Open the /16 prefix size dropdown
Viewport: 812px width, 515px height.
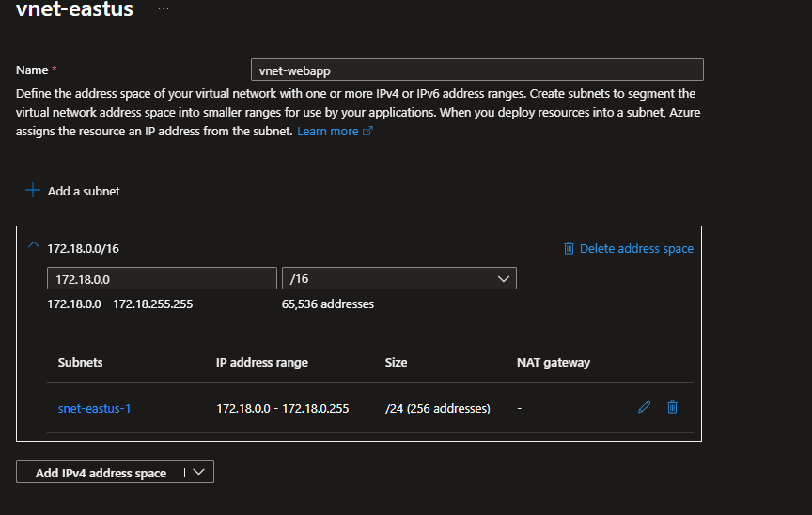coord(398,278)
